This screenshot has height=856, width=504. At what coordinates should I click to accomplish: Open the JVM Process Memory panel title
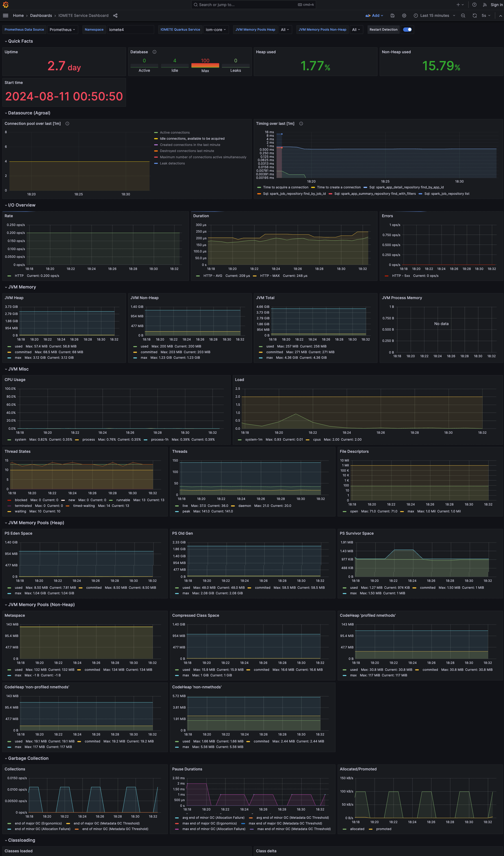(402, 298)
